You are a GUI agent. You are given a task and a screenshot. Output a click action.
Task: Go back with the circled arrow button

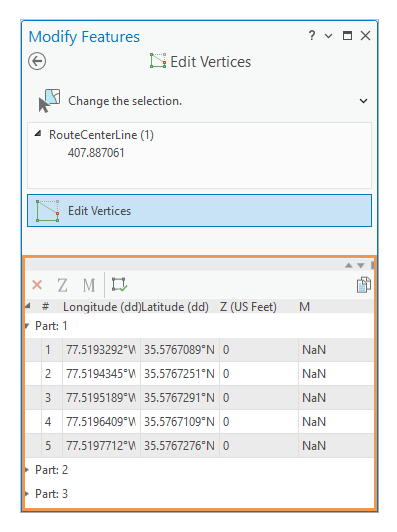pos(37,61)
